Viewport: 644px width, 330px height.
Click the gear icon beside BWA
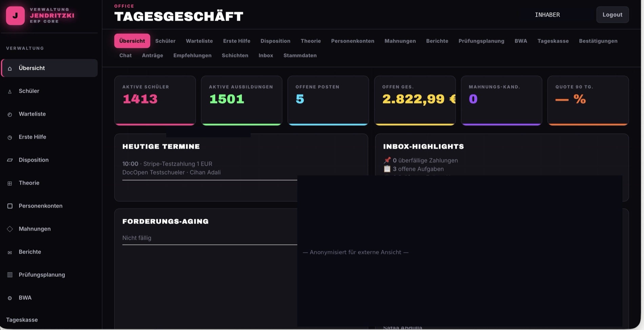click(x=10, y=298)
